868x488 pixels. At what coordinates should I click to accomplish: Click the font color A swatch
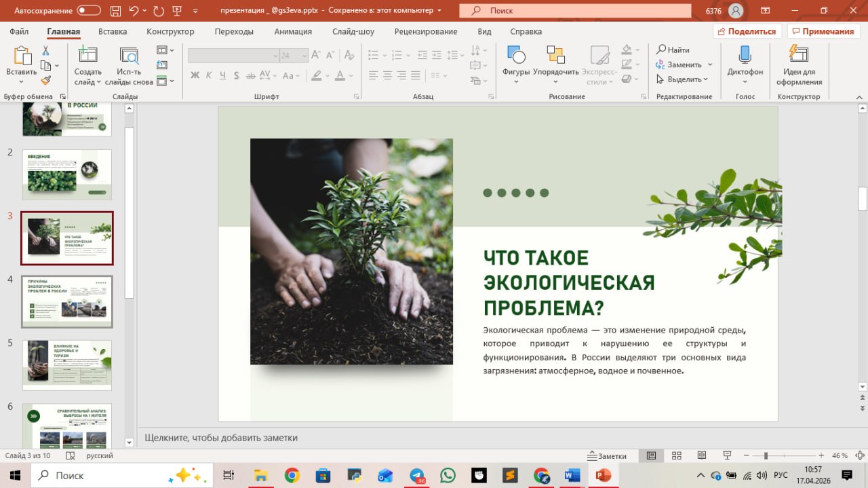click(x=340, y=75)
